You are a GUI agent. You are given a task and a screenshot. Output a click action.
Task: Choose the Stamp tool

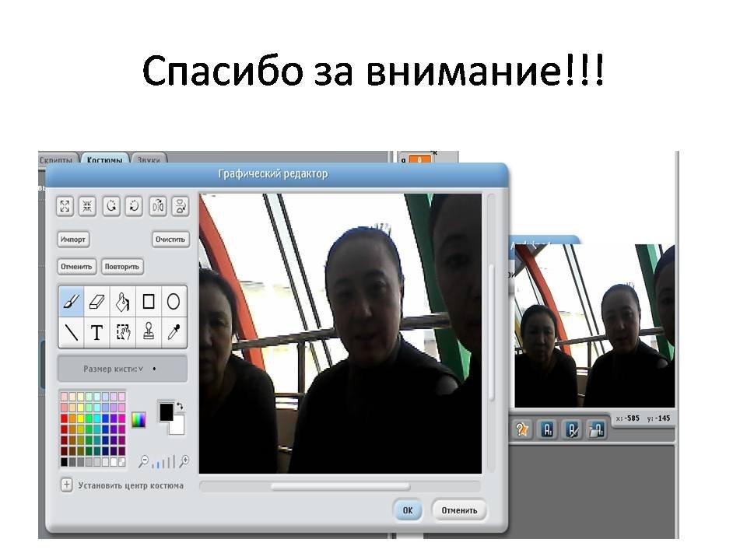[149, 333]
